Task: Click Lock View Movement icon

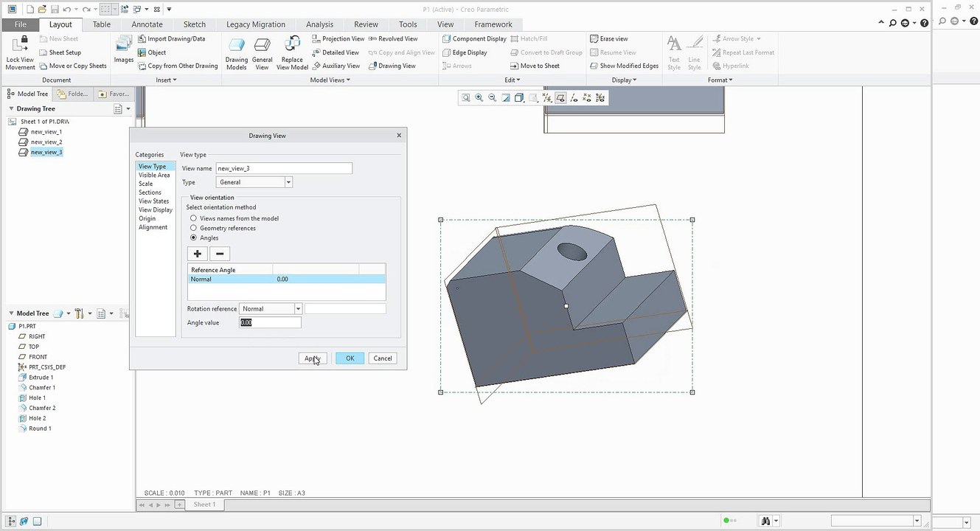Action: click(x=20, y=52)
